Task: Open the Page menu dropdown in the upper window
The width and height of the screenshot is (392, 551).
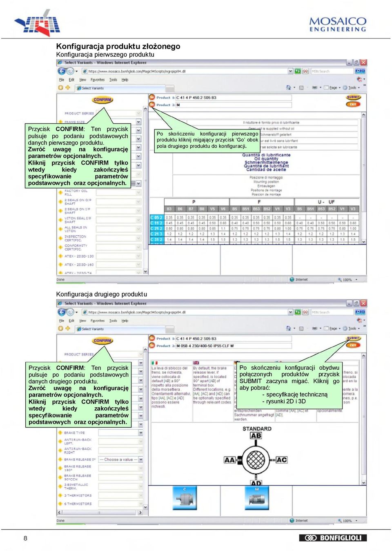Action: coord(339,87)
